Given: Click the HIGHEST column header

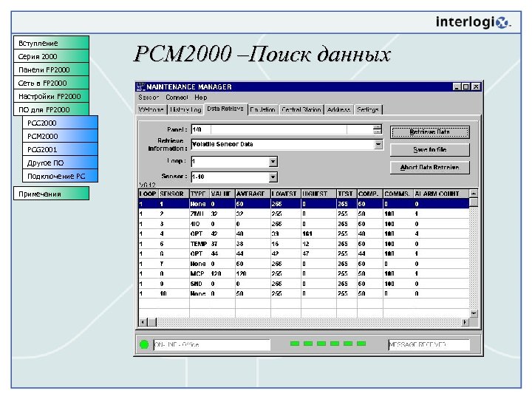Looking at the screenshot, I should click(318, 194).
